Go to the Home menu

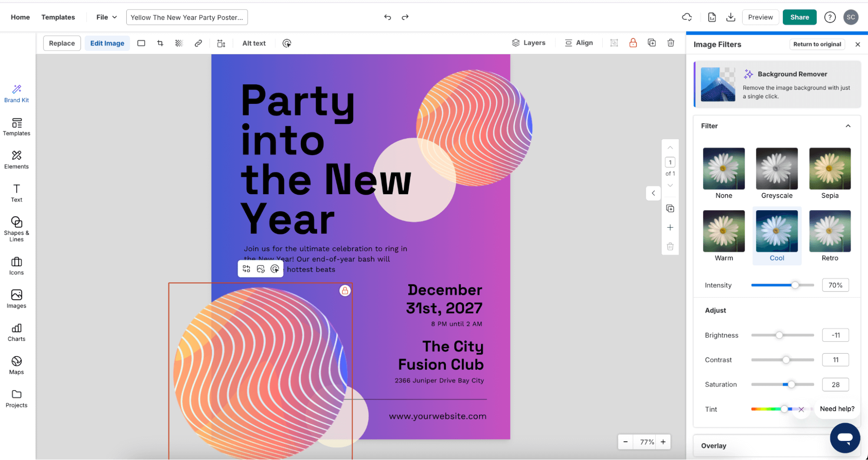click(x=20, y=17)
